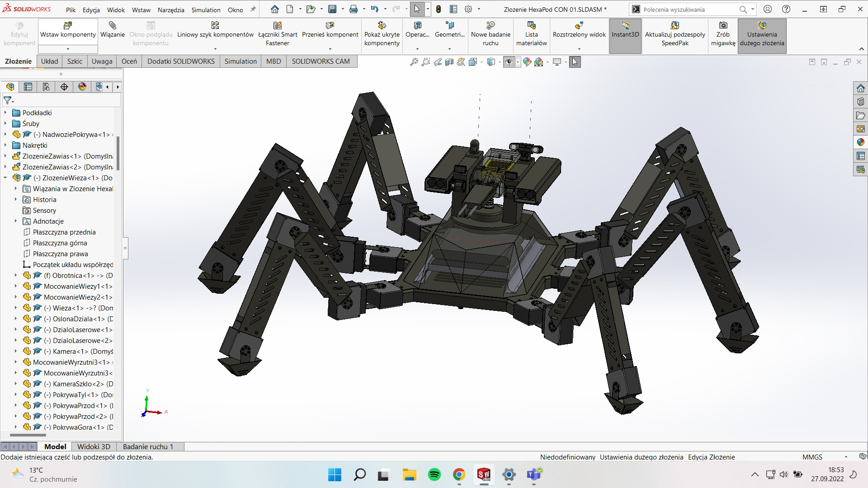The width and height of the screenshot is (868, 488).
Task: Collapse the ZlozenieWieza<1> tree node
Action: pos(5,178)
